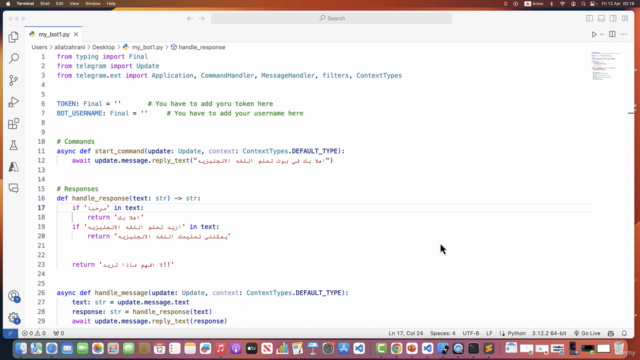Open the Edit menu in menu bar

60,4
